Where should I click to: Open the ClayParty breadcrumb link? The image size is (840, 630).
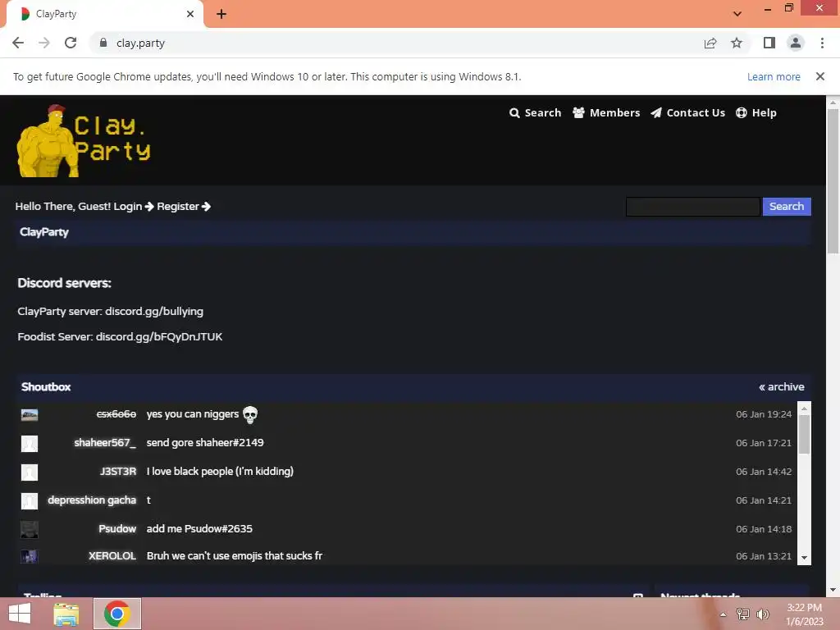44,232
